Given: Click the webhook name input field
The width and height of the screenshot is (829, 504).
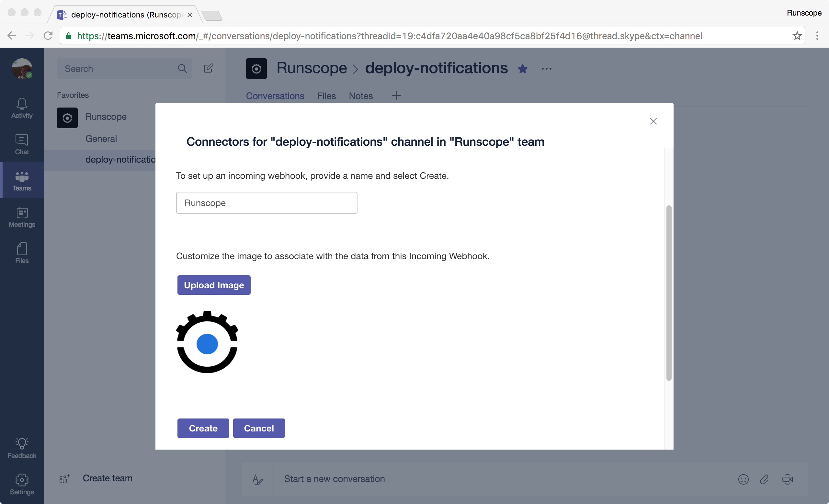Looking at the screenshot, I should [267, 202].
